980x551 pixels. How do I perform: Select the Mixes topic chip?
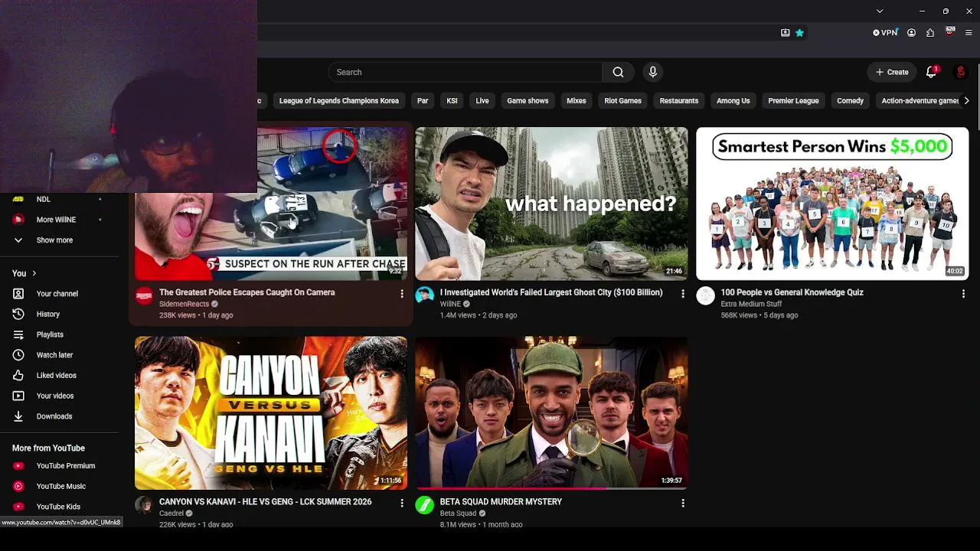[x=577, y=101]
